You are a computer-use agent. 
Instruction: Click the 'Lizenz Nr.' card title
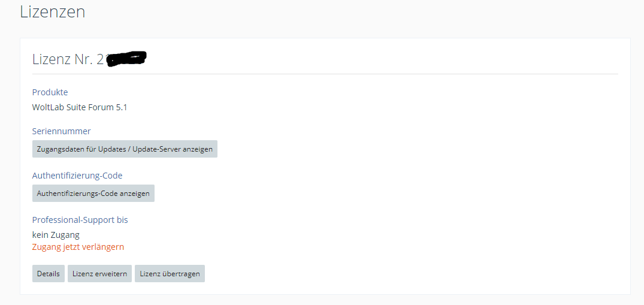62,59
